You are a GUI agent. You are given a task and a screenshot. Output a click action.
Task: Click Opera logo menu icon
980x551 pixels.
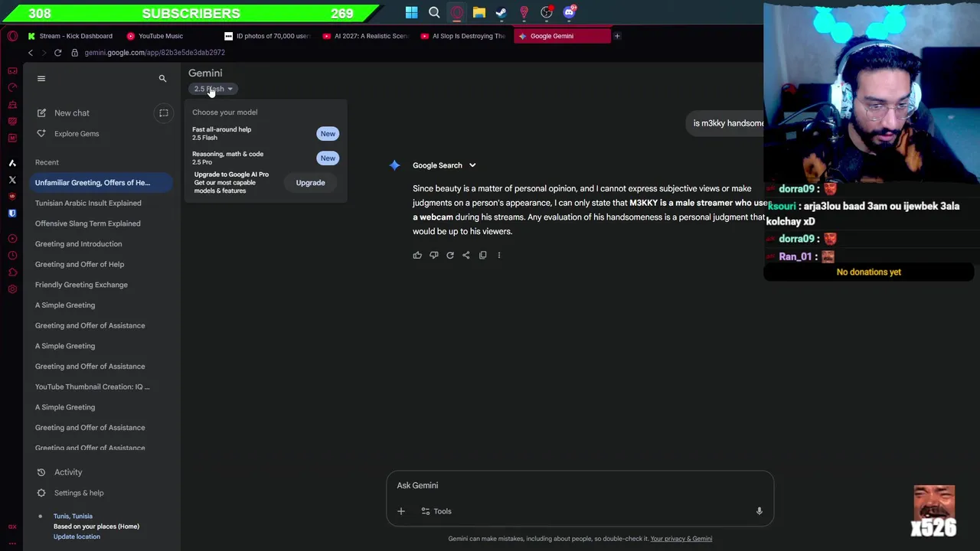coord(12,36)
